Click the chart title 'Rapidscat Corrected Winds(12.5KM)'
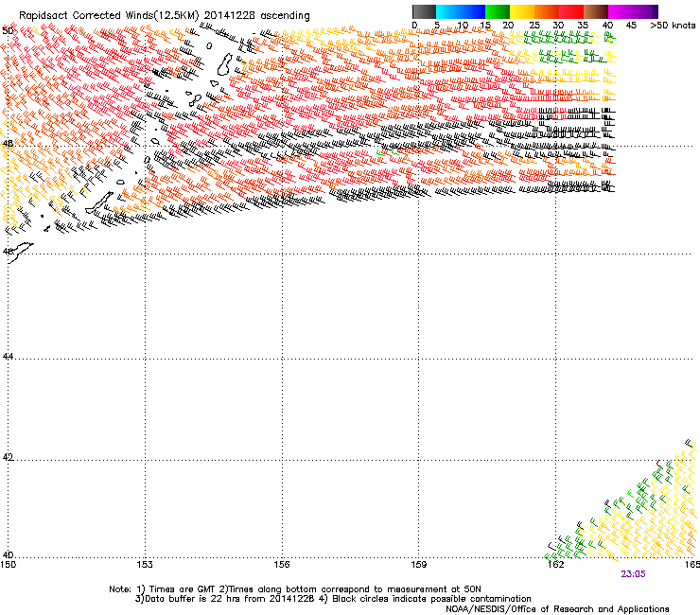 [110, 16]
